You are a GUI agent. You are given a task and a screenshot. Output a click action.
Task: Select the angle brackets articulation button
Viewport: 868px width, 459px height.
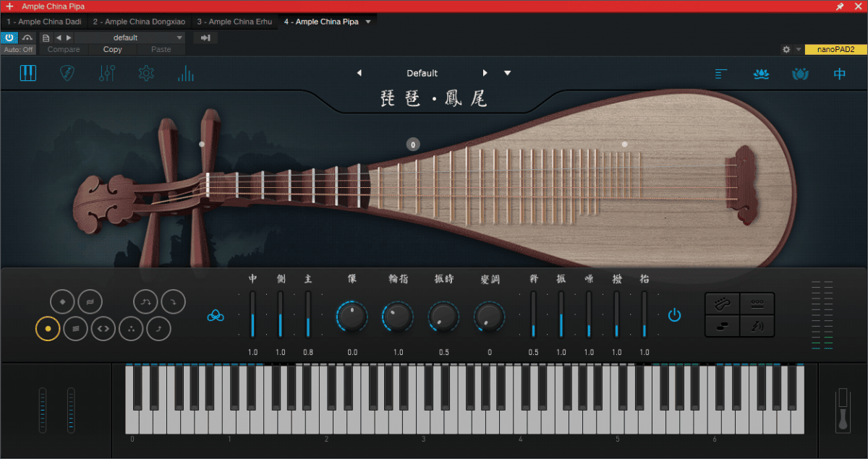point(103,328)
